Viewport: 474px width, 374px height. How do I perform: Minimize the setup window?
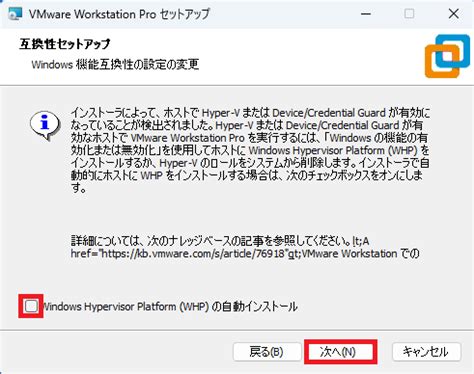coord(366,14)
